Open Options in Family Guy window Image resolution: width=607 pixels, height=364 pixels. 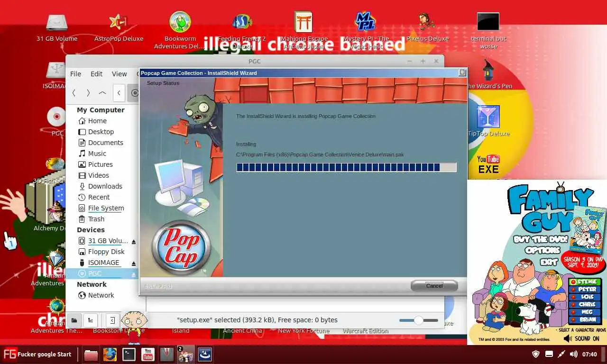[543, 250]
